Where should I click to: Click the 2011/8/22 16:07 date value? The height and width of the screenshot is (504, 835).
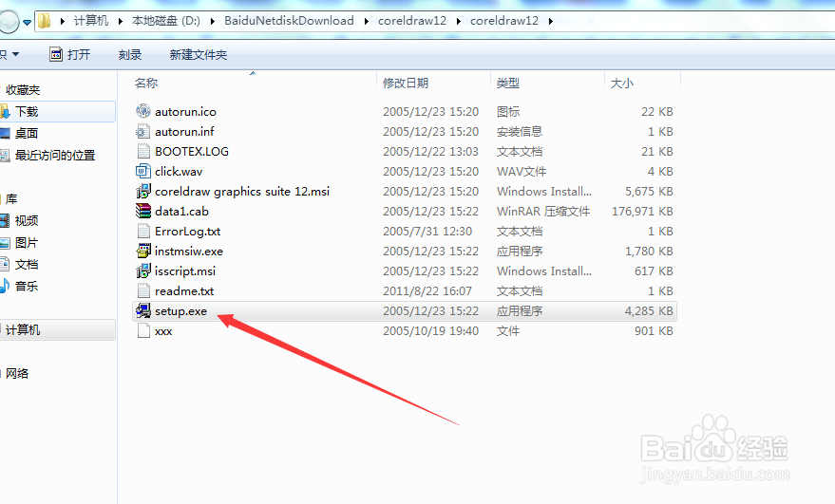(427, 291)
